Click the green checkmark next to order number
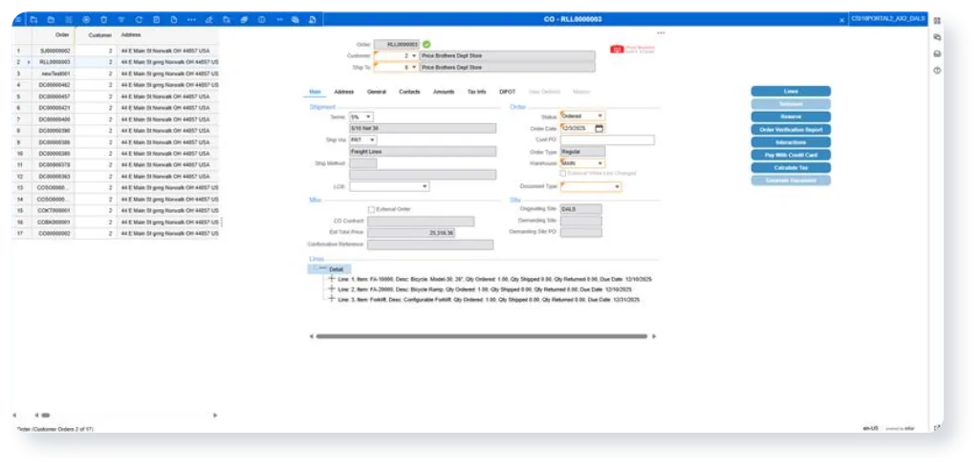Image resolution: width=980 pixels, height=469 pixels. [426, 44]
